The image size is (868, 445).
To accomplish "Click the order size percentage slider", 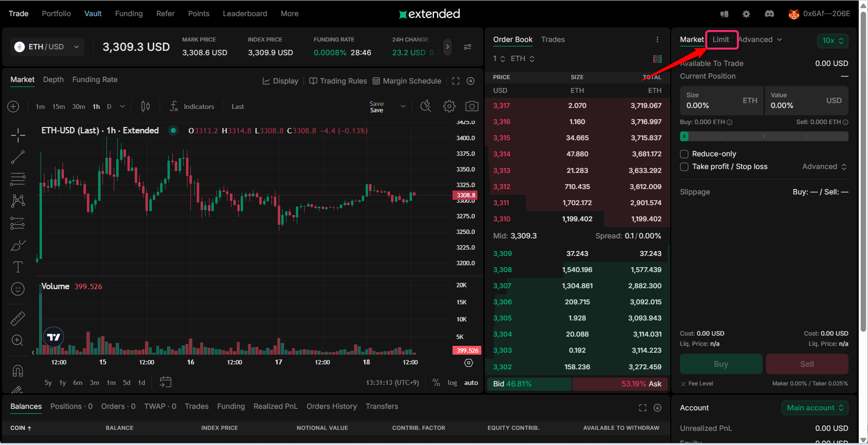I will coord(764,136).
